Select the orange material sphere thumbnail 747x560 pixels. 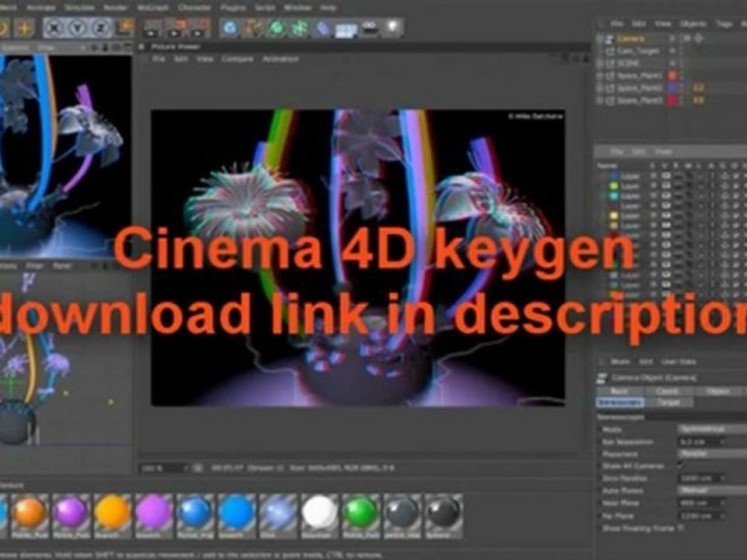(x=30, y=513)
